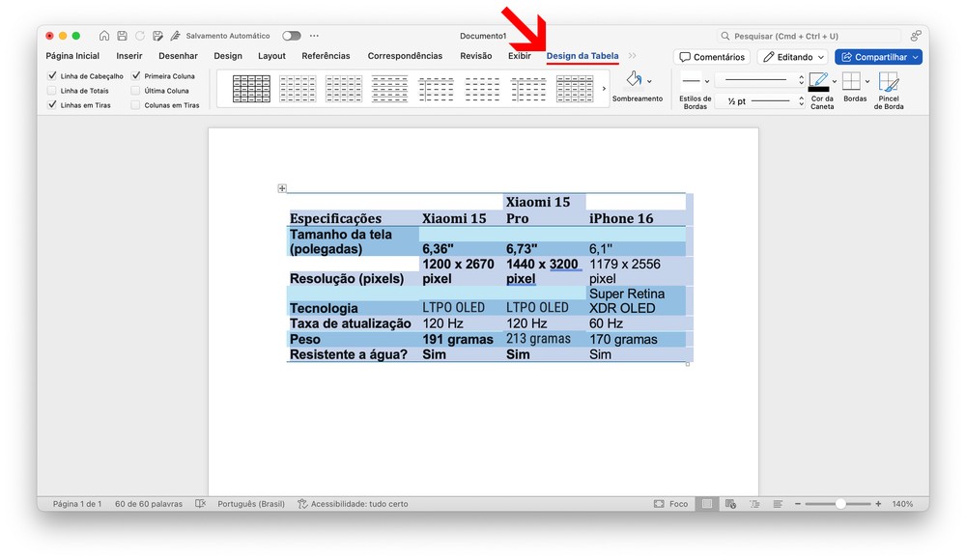This screenshot has height=560, width=966.
Task: Open the Revisão tab
Action: point(475,55)
